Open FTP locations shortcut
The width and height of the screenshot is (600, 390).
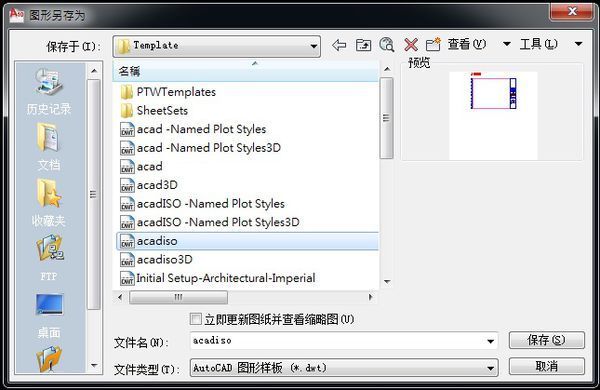49,258
